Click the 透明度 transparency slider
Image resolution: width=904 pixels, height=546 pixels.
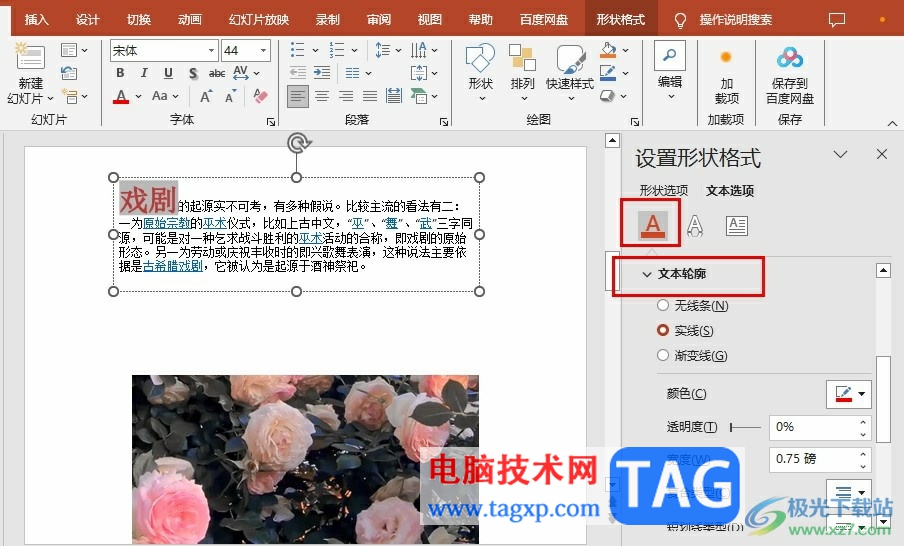[745, 427]
